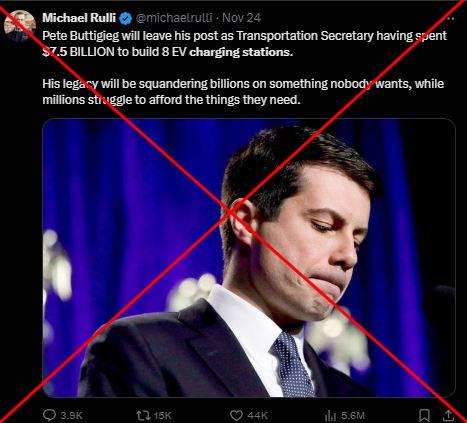Bookmark the post with bookmark icon

pyautogui.click(x=424, y=416)
